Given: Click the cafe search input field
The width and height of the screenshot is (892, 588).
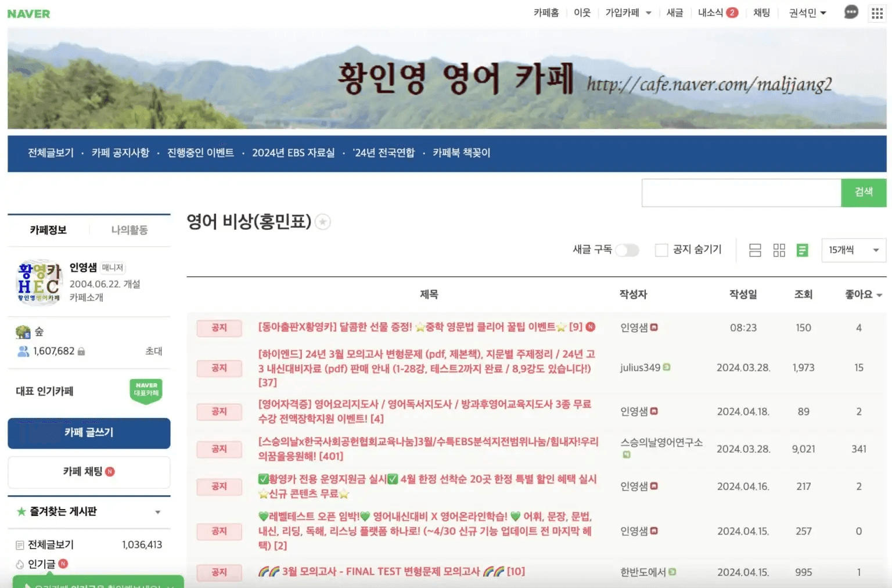Looking at the screenshot, I should 742,192.
